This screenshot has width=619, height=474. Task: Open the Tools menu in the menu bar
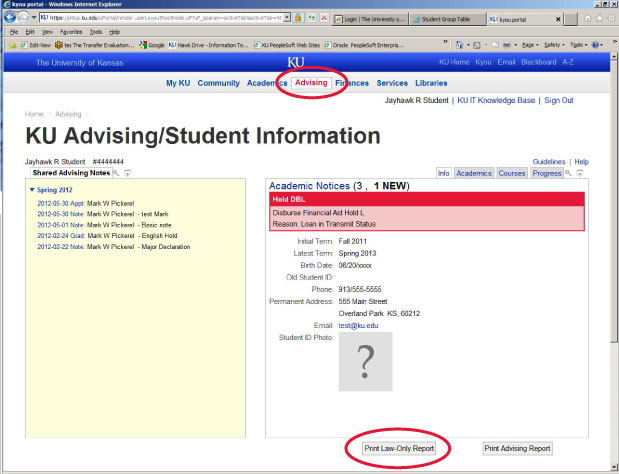pos(96,32)
